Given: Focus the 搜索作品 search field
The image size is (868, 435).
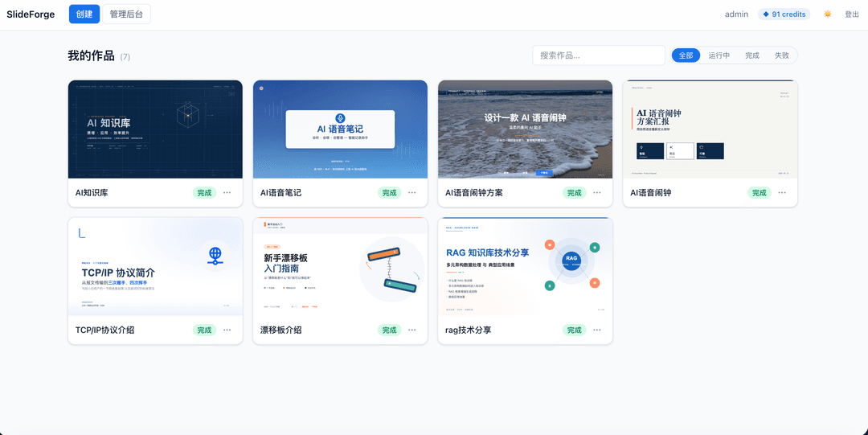Looking at the screenshot, I should [599, 55].
